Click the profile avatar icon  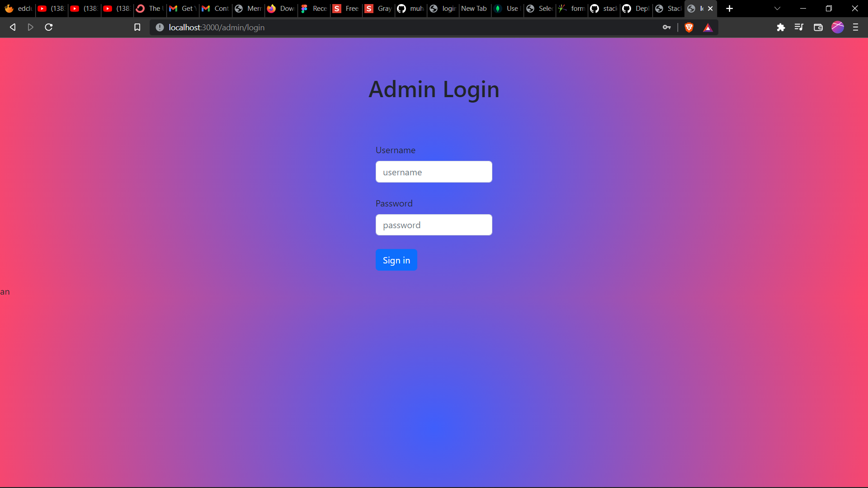pyautogui.click(x=837, y=28)
